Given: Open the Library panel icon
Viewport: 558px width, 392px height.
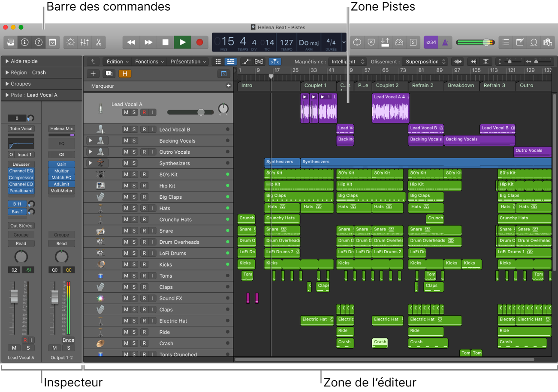Looking at the screenshot, I should [x=9, y=42].
